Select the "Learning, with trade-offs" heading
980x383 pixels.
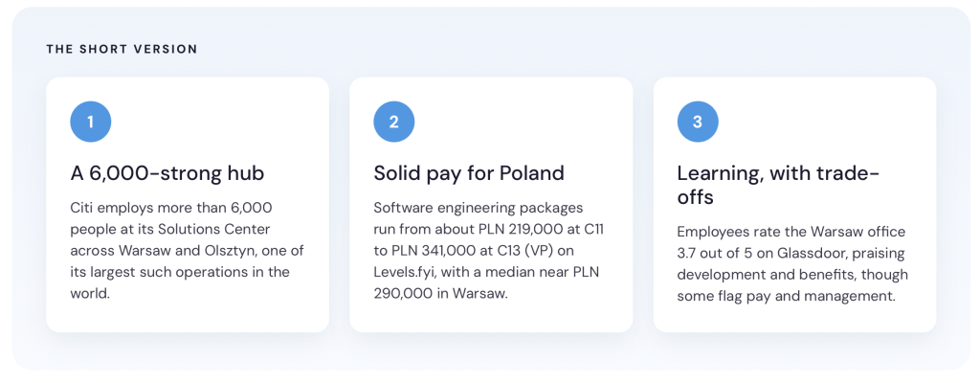tap(778, 185)
